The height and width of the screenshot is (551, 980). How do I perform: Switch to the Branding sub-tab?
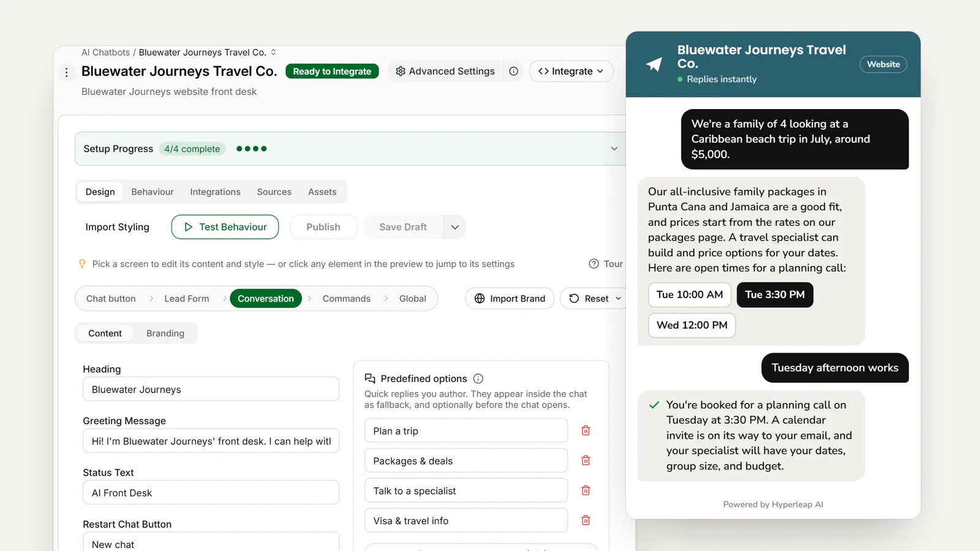click(x=165, y=333)
